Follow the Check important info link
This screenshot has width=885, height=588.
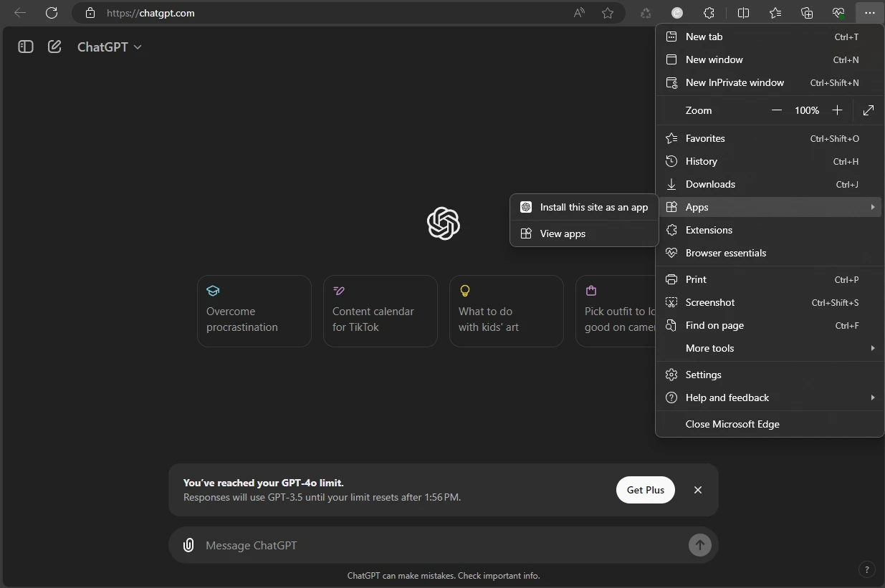tap(499, 576)
